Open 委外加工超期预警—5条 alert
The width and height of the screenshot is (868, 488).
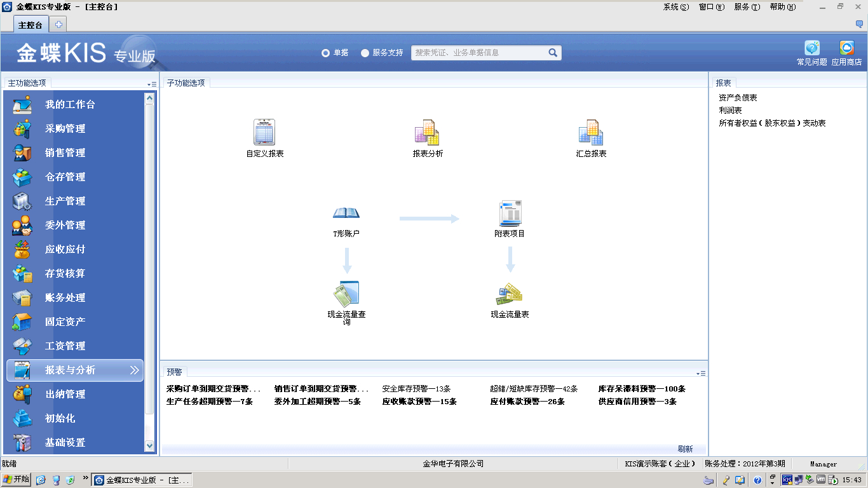[x=318, y=402]
